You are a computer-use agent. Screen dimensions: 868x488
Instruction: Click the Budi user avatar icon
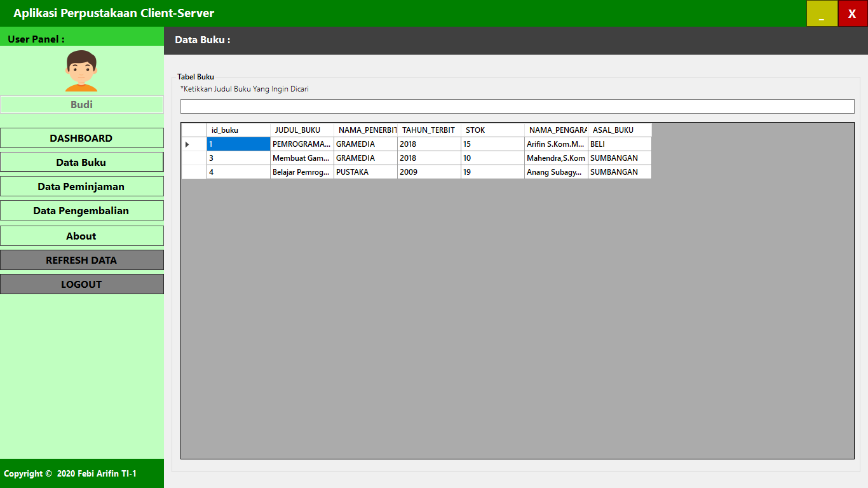[x=81, y=70]
